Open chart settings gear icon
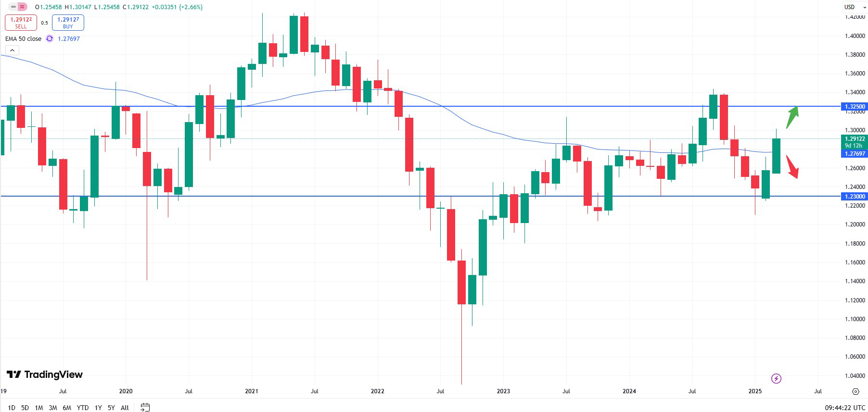Screen dimensions: 868x412 (855, 391)
